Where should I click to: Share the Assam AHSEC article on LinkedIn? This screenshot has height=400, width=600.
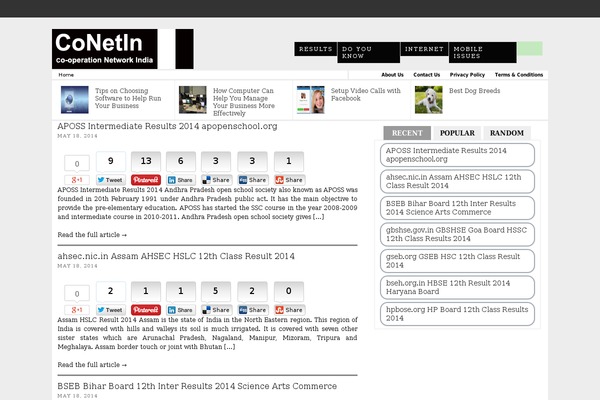point(181,310)
